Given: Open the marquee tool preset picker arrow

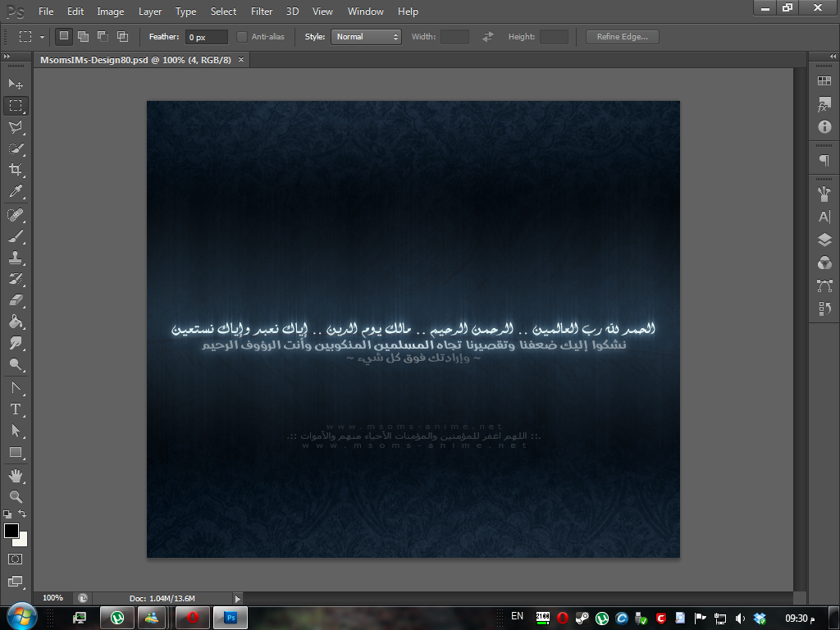Looking at the screenshot, I should (42, 37).
